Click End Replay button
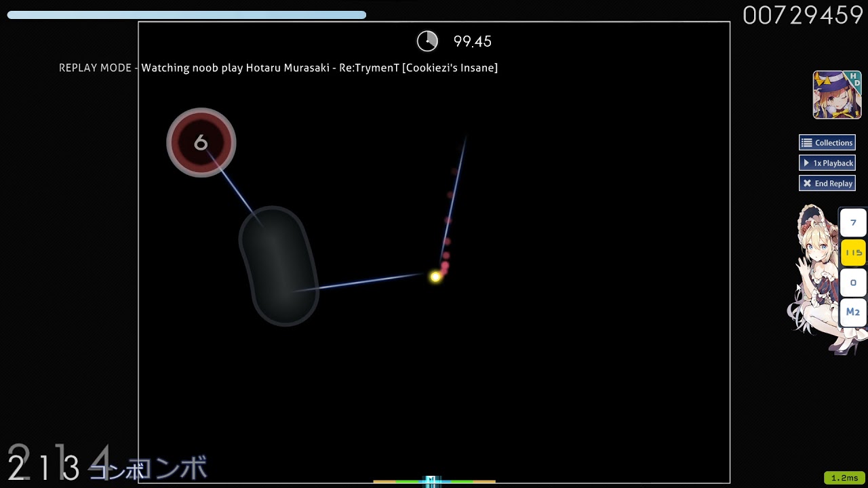Image resolution: width=868 pixels, height=488 pixels. click(827, 183)
